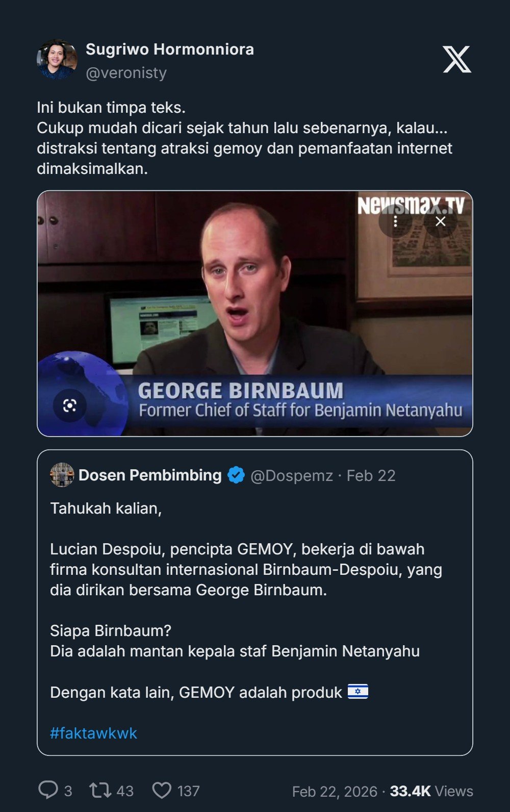The image size is (510, 812).
Task: Open Sugriwo Hormonniora's profile avatar
Action: [57, 60]
